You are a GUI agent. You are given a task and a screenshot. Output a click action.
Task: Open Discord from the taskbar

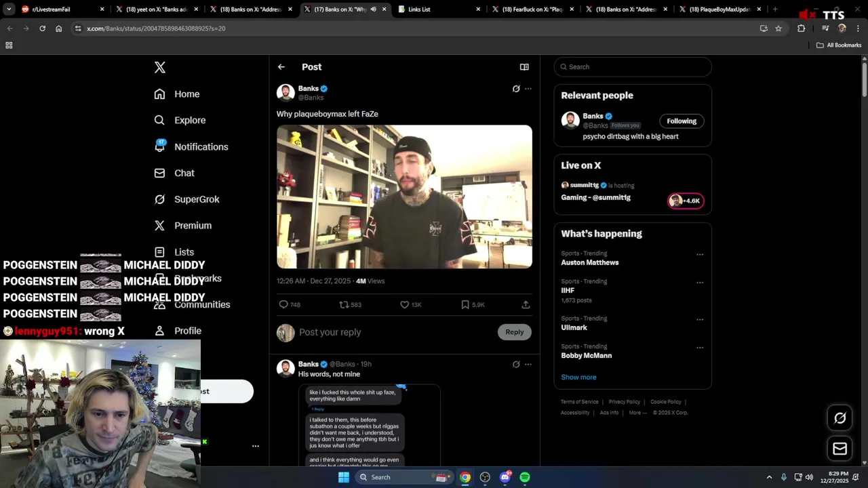click(505, 477)
